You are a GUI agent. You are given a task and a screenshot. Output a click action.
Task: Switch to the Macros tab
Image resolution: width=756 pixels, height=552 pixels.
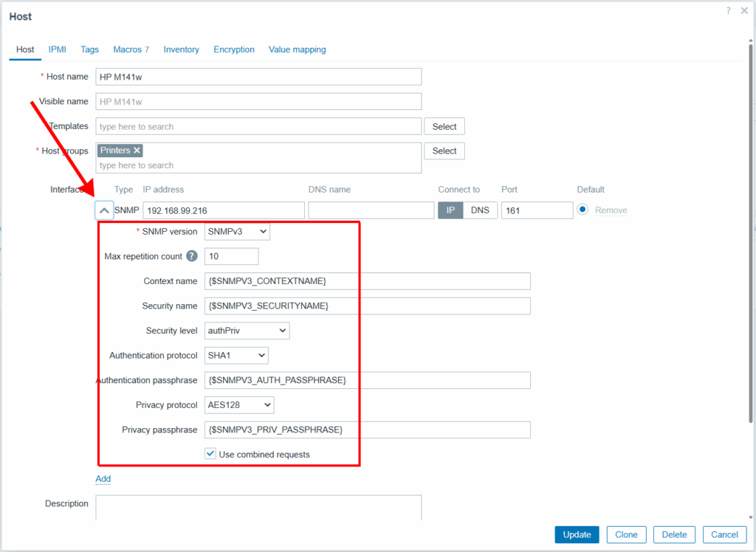click(x=131, y=49)
